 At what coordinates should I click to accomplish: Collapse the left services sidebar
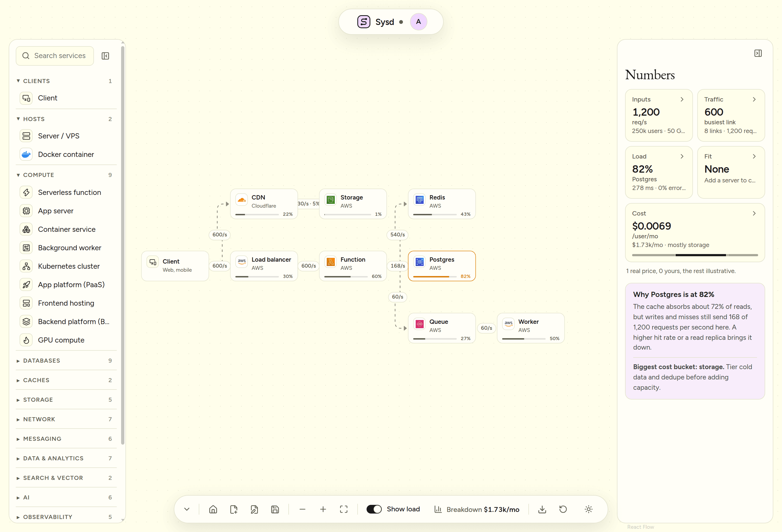coord(105,56)
